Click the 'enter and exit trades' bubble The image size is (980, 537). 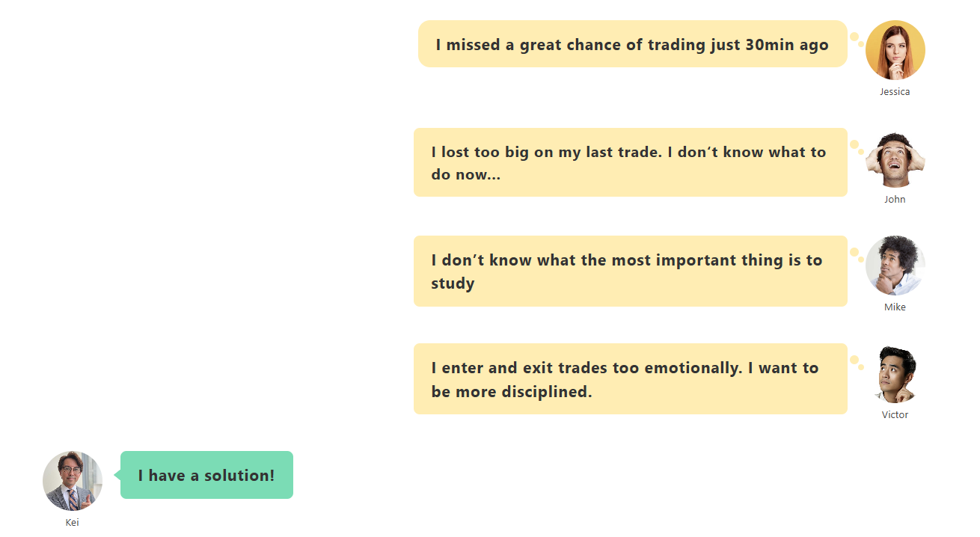click(631, 378)
